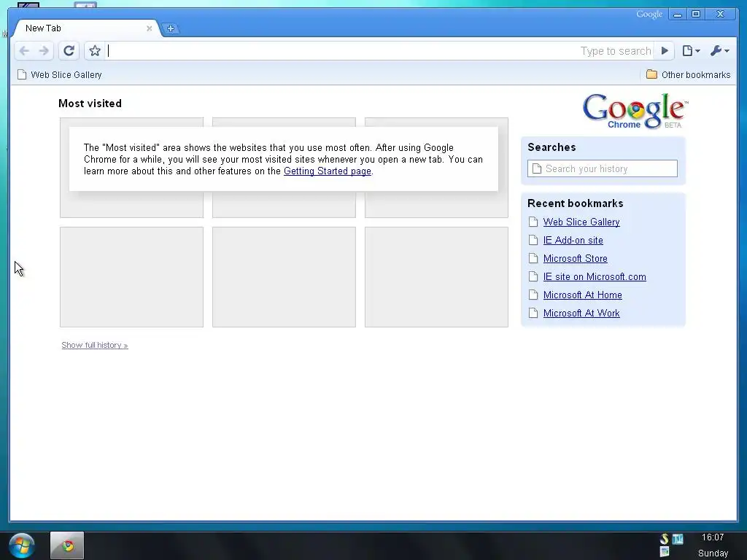
Task: Open the Microsoft Store bookmark
Action: coord(575,259)
